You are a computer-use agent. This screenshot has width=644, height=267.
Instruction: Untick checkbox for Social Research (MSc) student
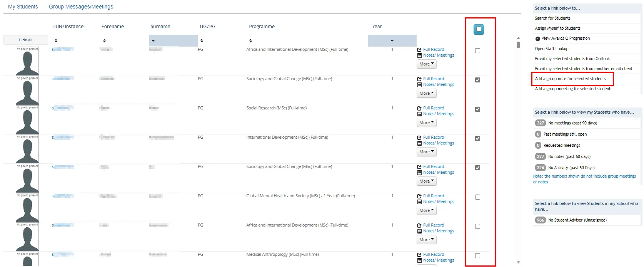(x=477, y=109)
